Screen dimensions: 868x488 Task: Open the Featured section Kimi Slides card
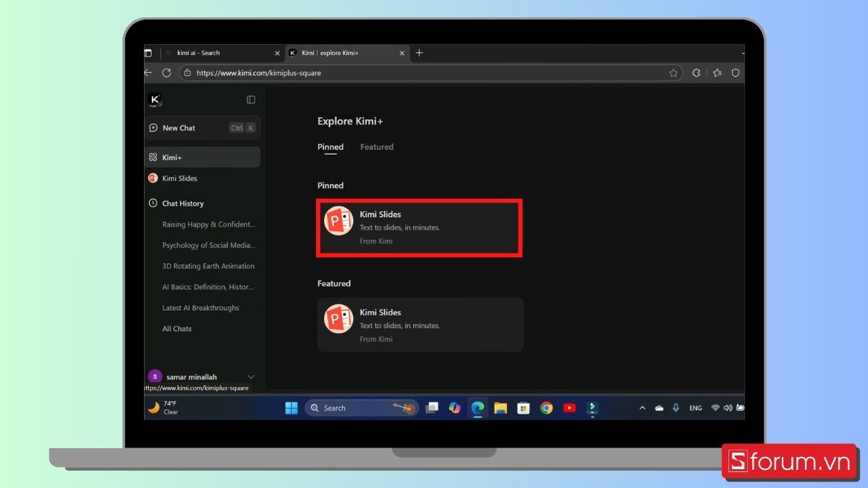[420, 325]
